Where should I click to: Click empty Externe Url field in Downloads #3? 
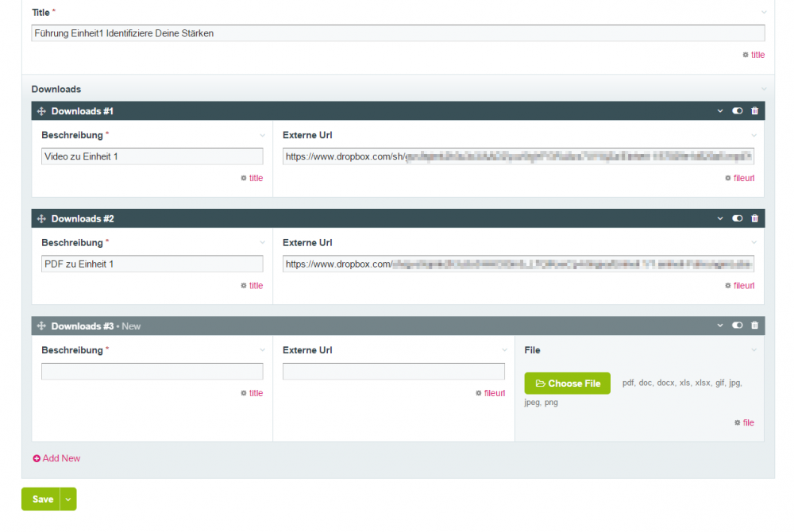[393, 372]
